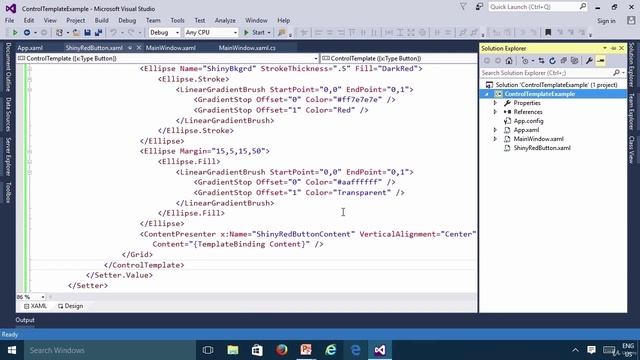Click the feedback icon beside Quick Launch
Screen dimensions: 640x360
coord(479,7)
